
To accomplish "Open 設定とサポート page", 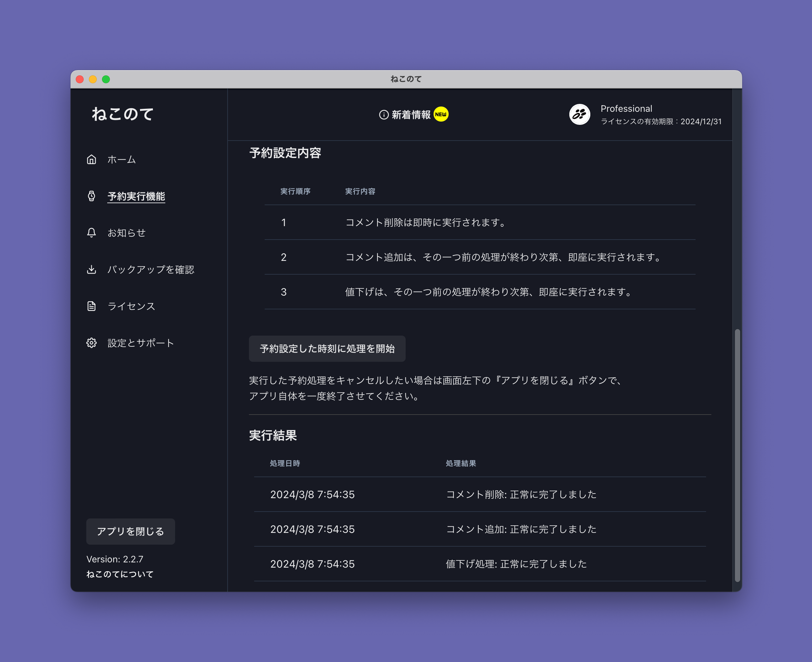I will 141,343.
